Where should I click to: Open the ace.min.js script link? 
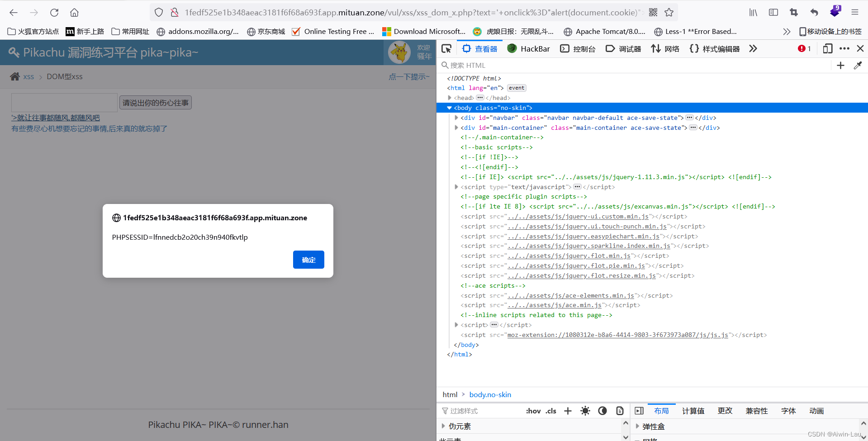coord(555,305)
